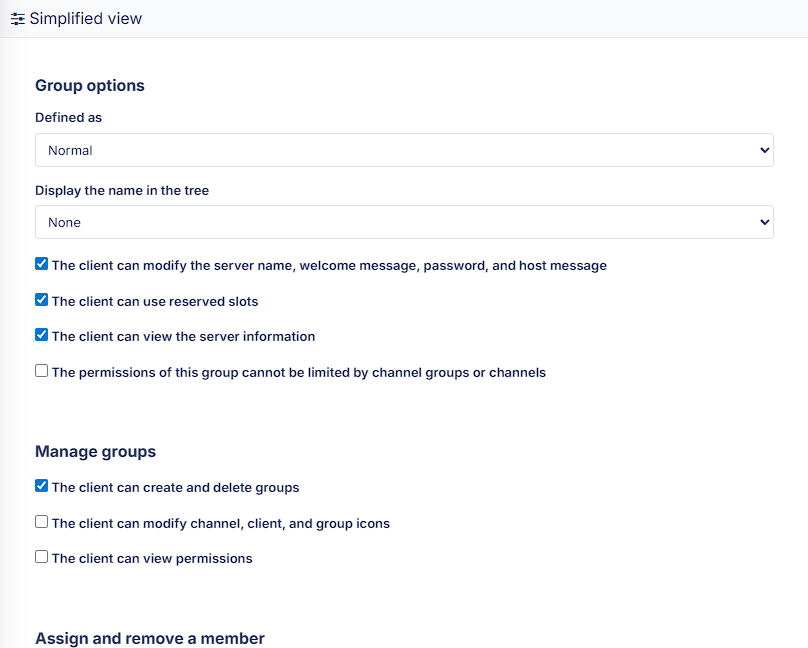
Task: Click the Group options heading
Action: (x=89, y=85)
